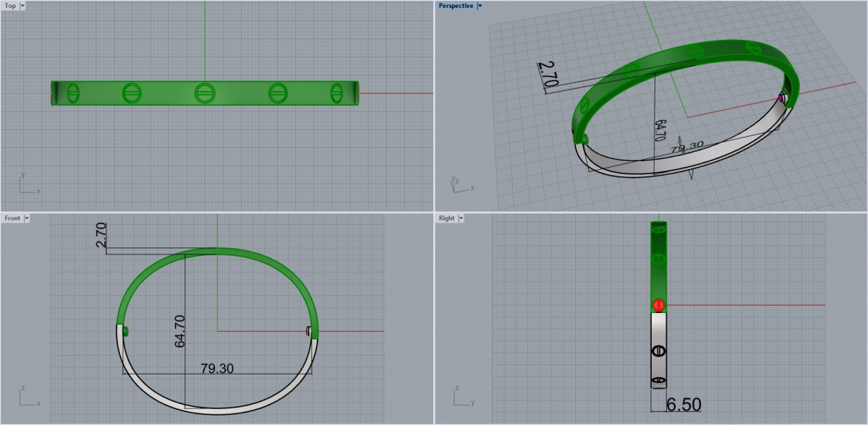Image resolution: width=868 pixels, height=425 pixels.
Task: Select the green clasp on Front view's left side
Action: click(126, 332)
